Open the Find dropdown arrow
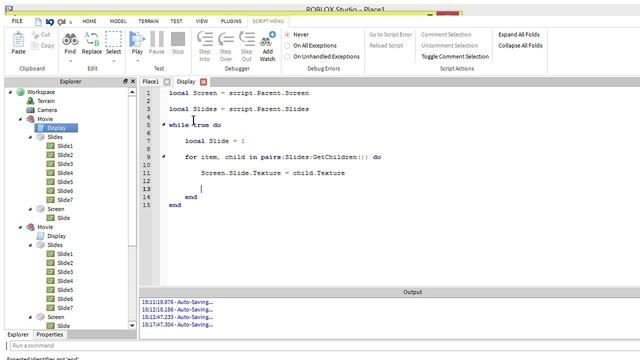Screen dimensions: 640x360 (x=70, y=61)
